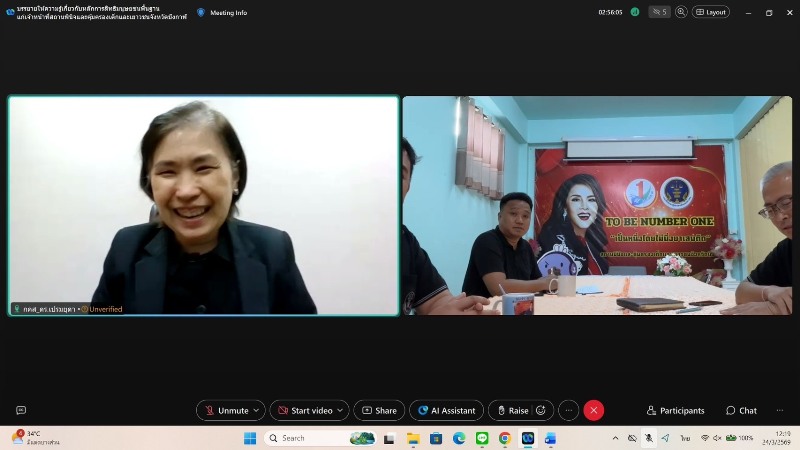Open Meeting Info in the title bar
The width and height of the screenshot is (800, 450).
click(222, 13)
